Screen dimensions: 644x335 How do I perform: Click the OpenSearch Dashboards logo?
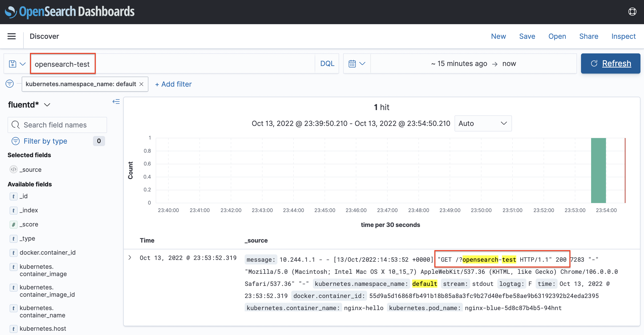point(70,12)
